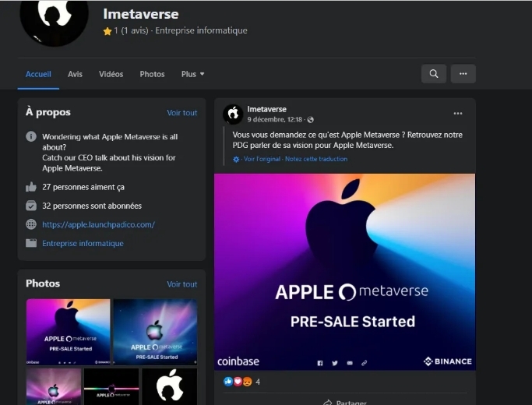This screenshot has height=405, width=532.
Task: Open the white Apple logo photo thumbnail
Action: 170,386
